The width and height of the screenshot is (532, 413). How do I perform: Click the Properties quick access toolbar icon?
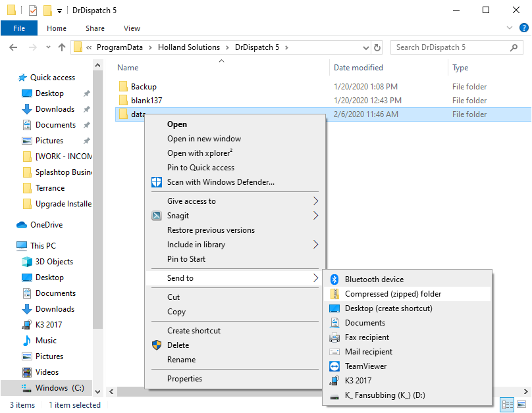click(x=33, y=11)
